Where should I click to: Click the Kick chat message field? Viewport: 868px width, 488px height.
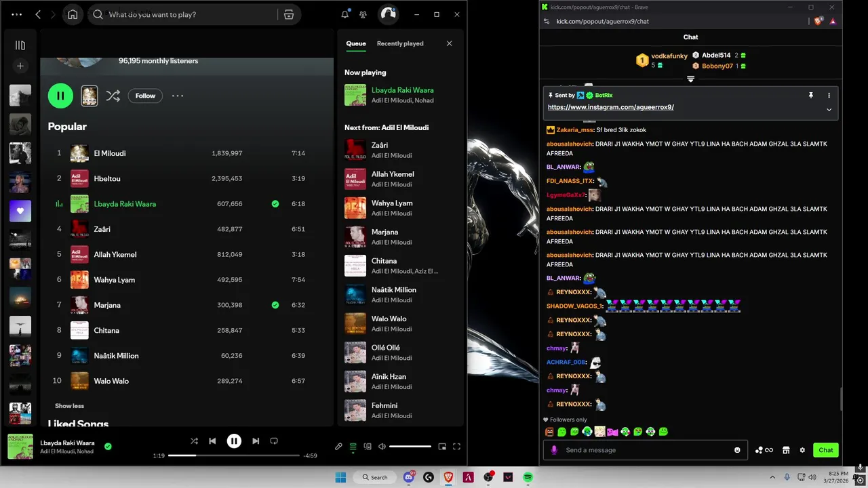646,450
